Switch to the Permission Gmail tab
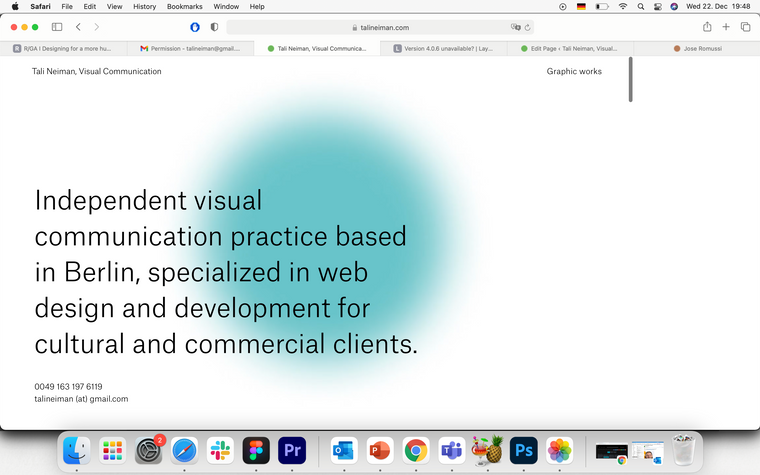 click(190, 48)
